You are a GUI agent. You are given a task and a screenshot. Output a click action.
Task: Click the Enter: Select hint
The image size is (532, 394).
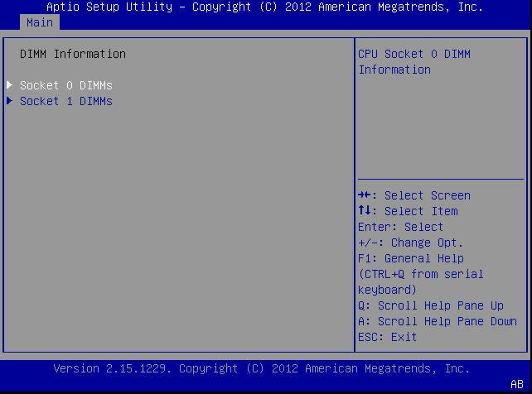pyautogui.click(x=401, y=227)
